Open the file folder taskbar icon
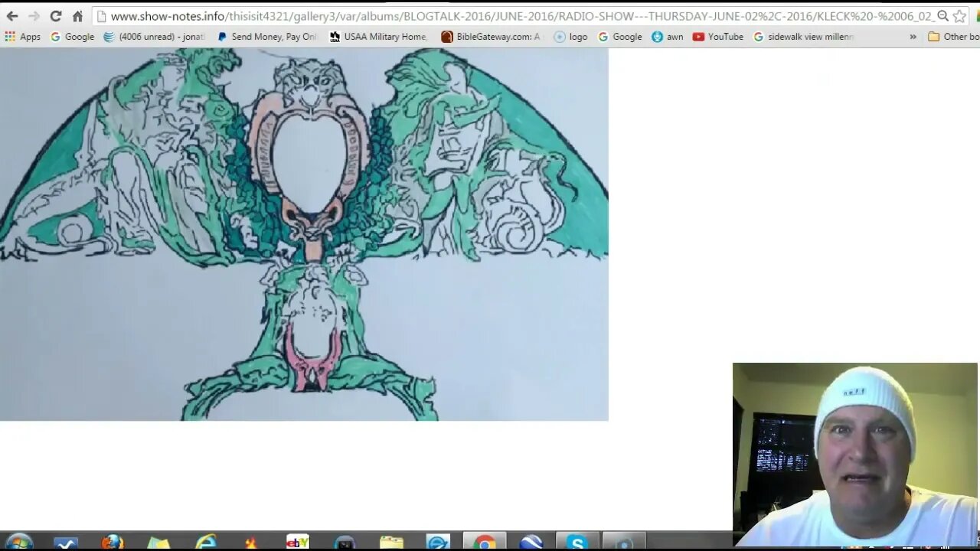This screenshot has width=980, height=551. pos(391,542)
